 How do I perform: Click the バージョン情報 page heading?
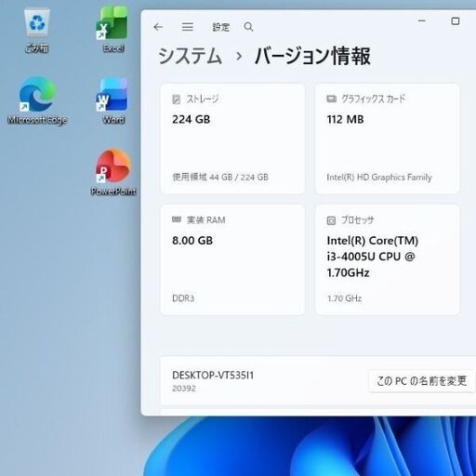312,56
